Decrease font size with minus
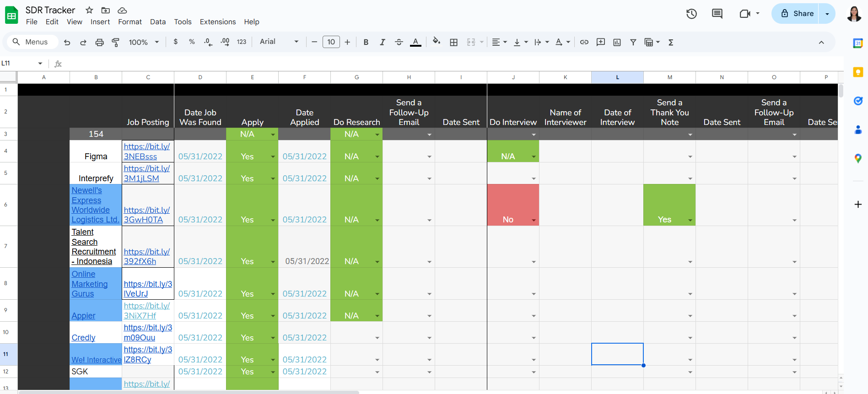 tap(314, 42)
